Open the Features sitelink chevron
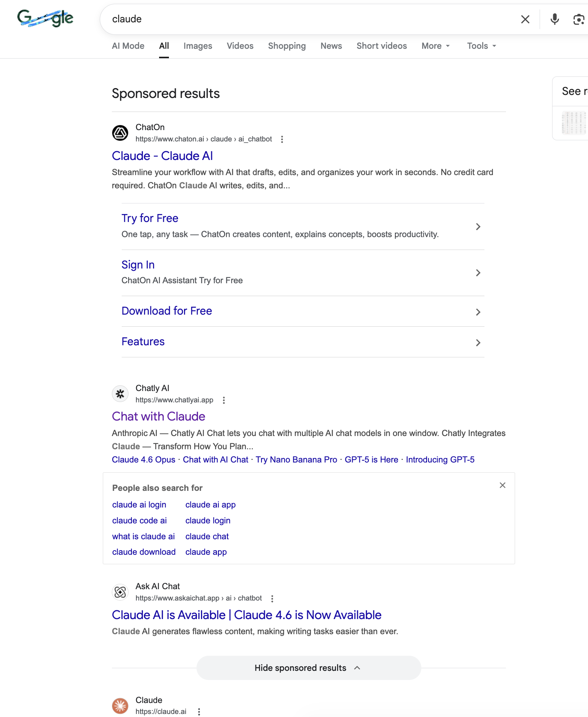Viewport: 588px width, 717px height. (x=478, y=343)
